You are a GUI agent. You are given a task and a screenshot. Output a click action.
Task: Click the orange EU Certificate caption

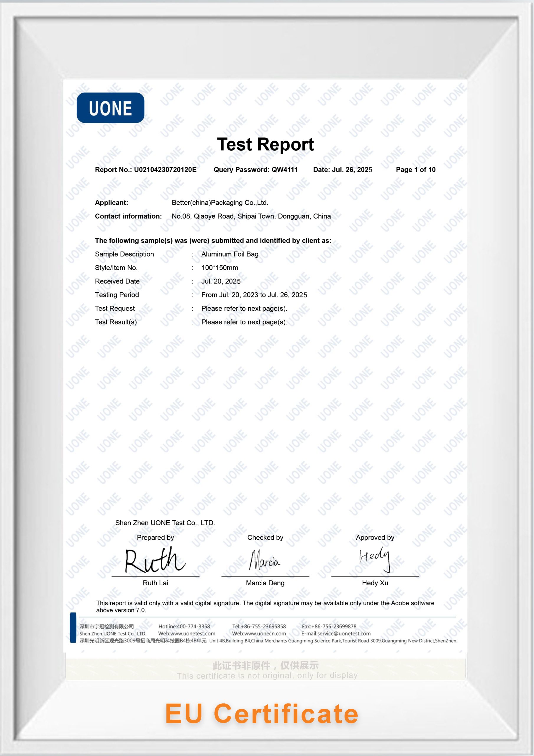point(262,713)
